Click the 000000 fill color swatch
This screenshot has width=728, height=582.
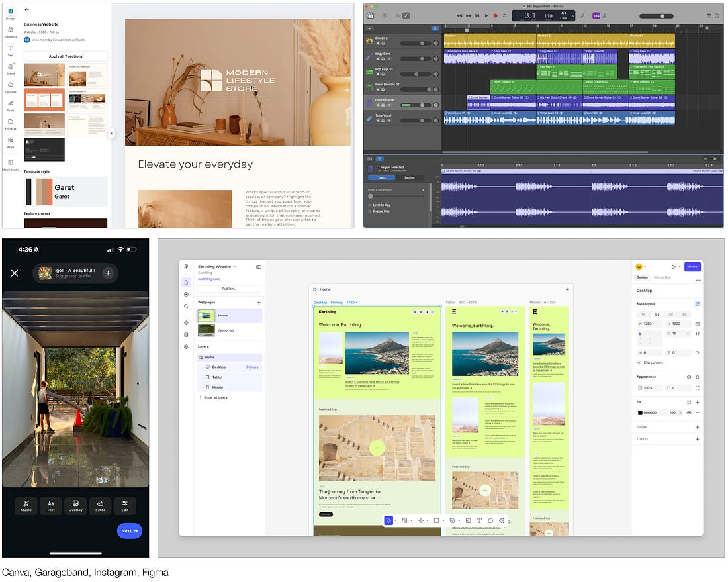[640, 413]
